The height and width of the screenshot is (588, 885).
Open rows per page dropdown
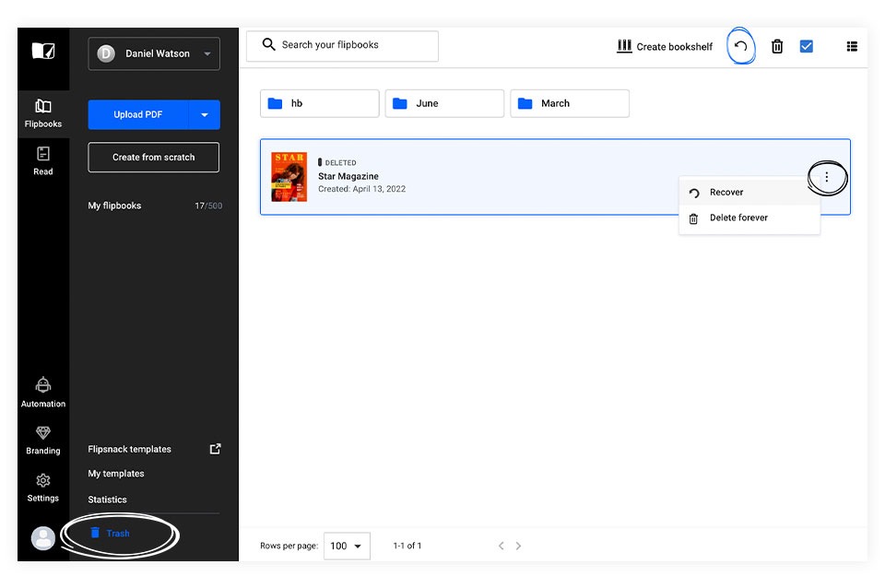(x=347, y=546)
